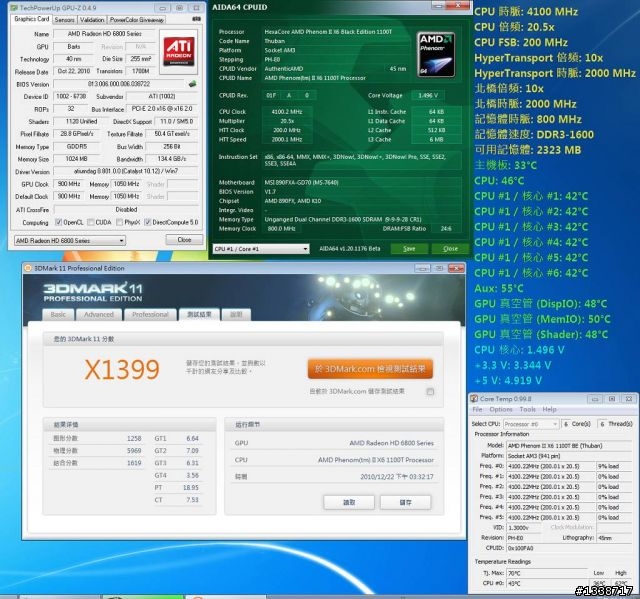This screenshot has width=640, height=599.
Task: Toggle the DirectCompute 5.0 checkbox
Action: click(148, 222)
